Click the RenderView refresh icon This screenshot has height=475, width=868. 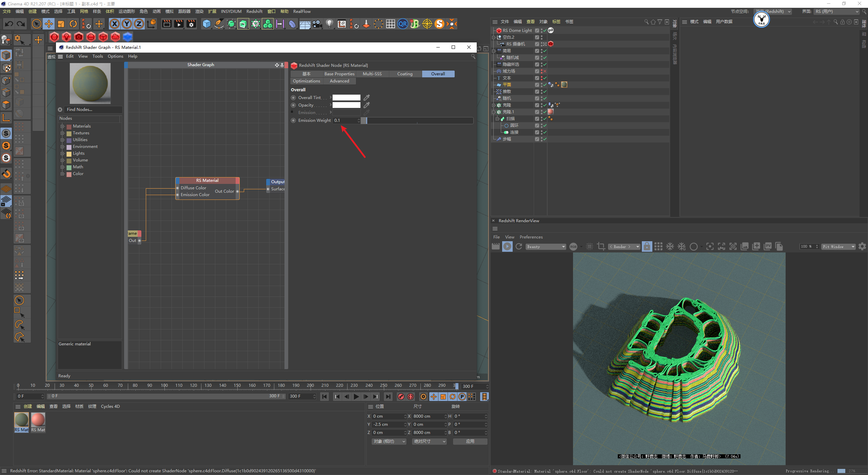click(519, 247)
